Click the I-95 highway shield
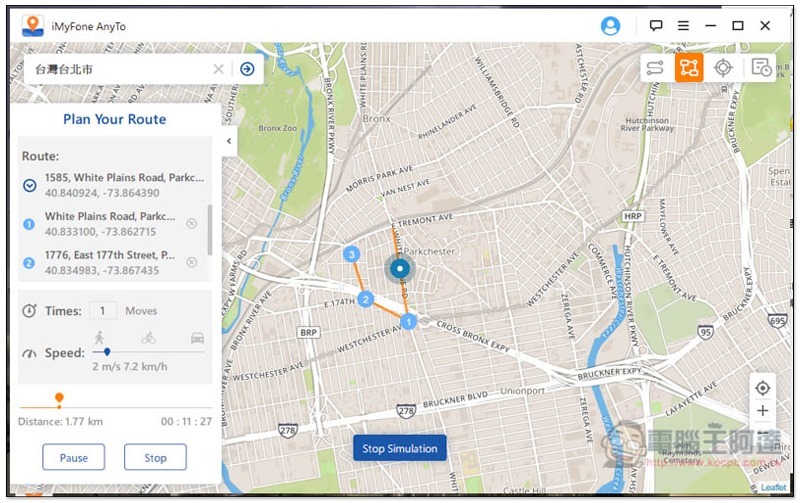 pyautogui.click(x=705, y=333)
